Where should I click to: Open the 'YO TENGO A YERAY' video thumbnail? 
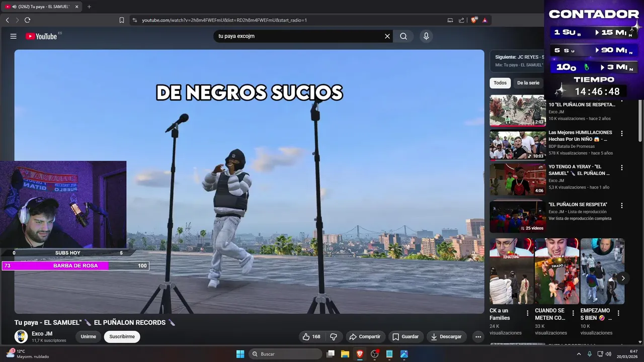pos(518,178)
